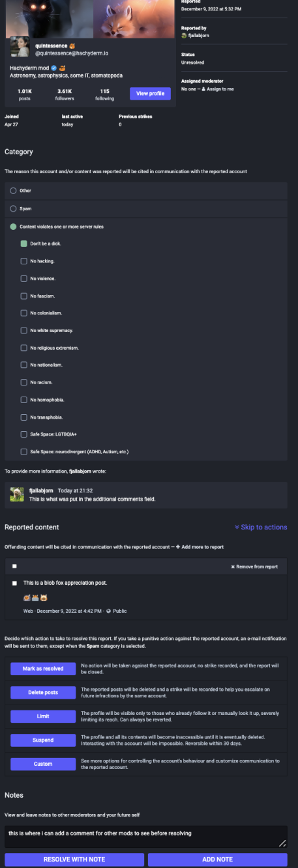Click the Assign to me link
Screen dimensions: 298x868
(220, 88)
